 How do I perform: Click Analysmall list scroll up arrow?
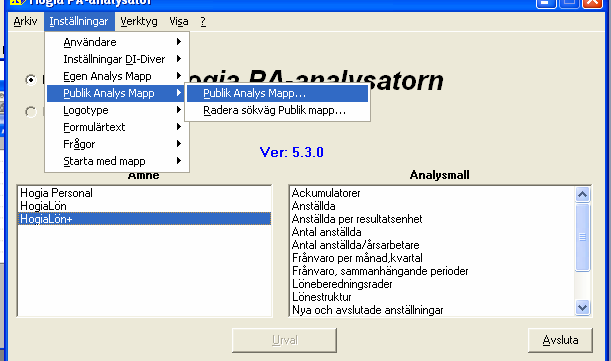pyautogui.click(x=583, y=194)
